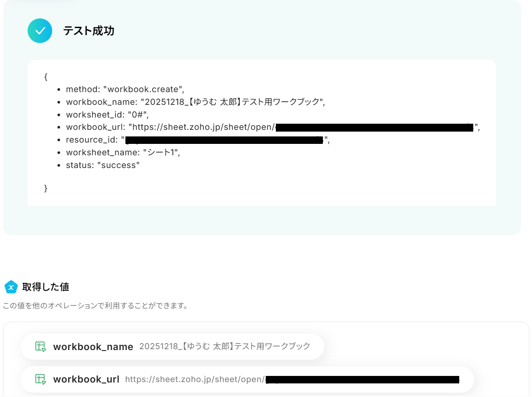Click the 20251218_【ゆうむ 太郎】 value in the chip
Viewport: 532px width, 397px height.
coord(225,347)
